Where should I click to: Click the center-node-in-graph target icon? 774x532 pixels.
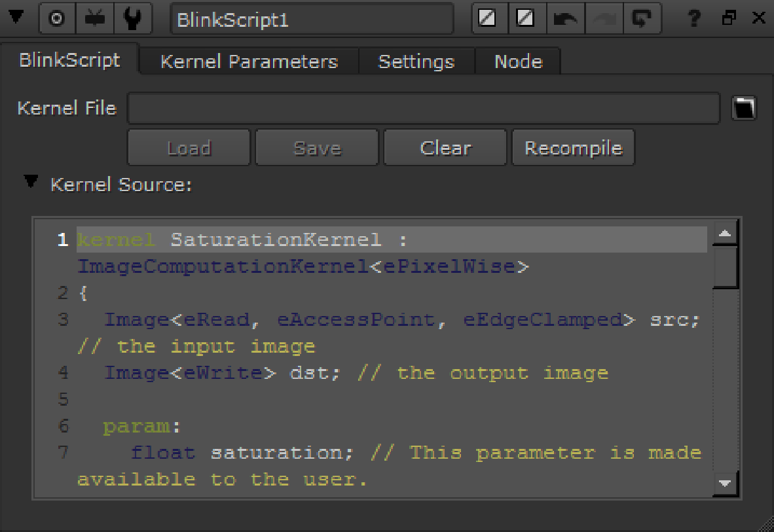click(x=58, y=19)
